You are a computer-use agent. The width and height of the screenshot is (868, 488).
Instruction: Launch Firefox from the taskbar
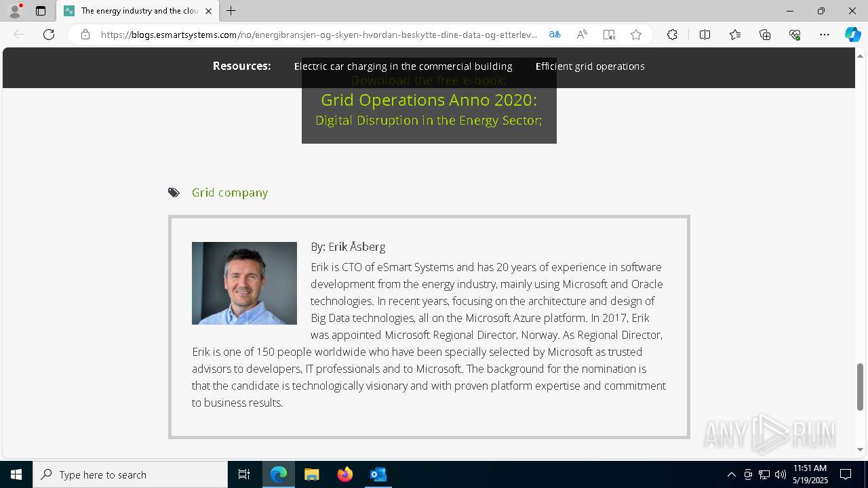point(345,474)
